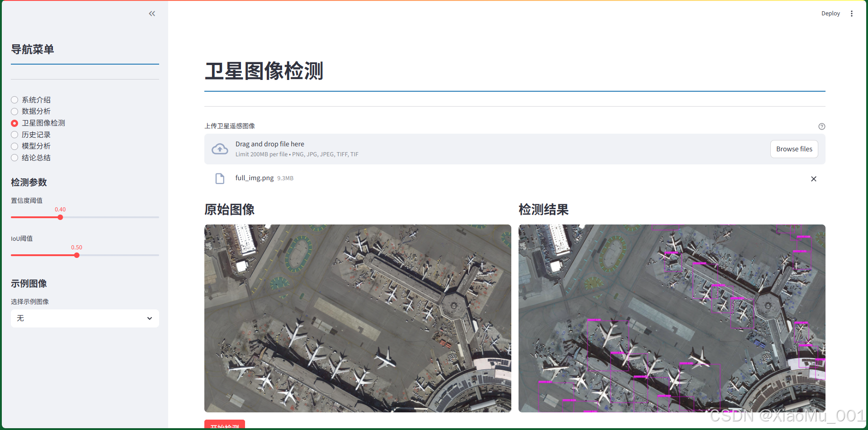Click the 示例图像 section heading

(x=29, y=284)
